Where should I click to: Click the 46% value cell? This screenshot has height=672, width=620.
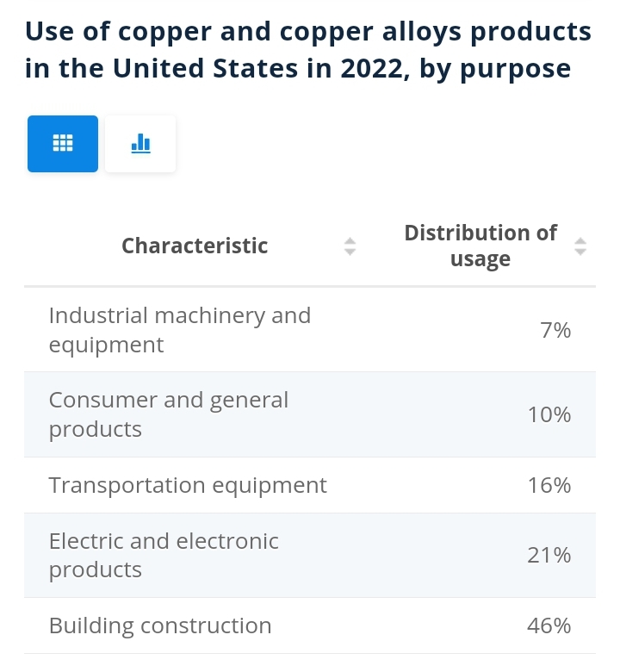(549, 625)
